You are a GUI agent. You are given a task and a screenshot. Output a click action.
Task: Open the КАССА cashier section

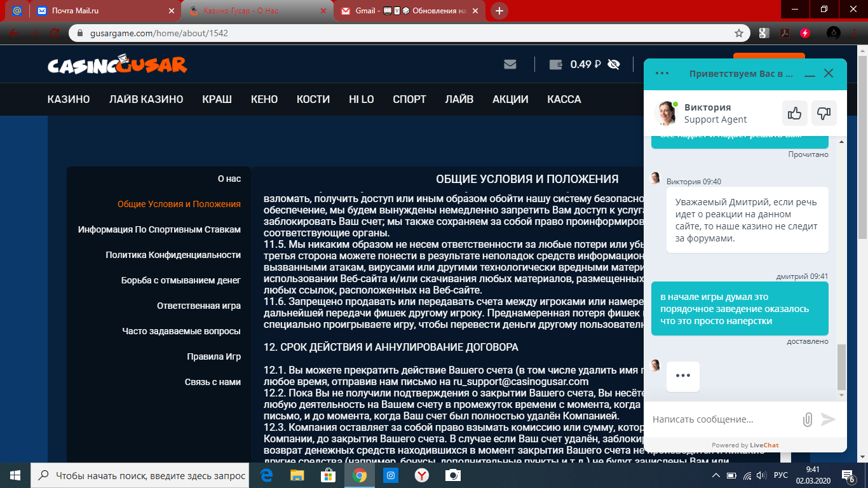point(564,99)
